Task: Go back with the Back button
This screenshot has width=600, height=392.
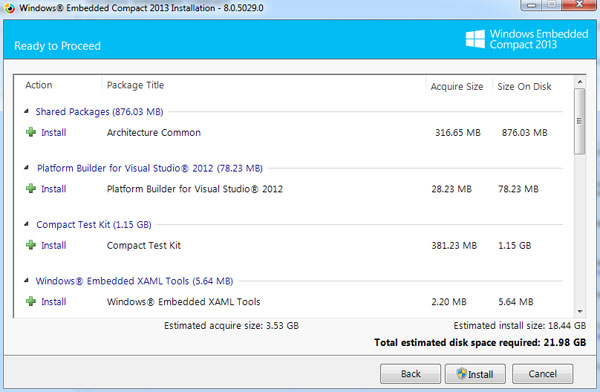Action: pos(410,374)
